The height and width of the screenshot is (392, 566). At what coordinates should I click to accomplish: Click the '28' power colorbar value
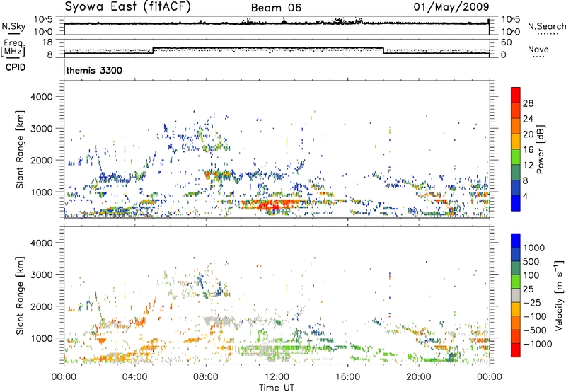(x=528, y=103)
